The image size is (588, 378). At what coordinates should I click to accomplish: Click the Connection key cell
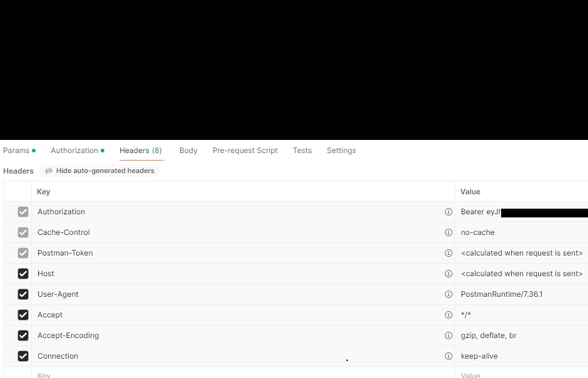pyautogui.click(x=243, y=356)
